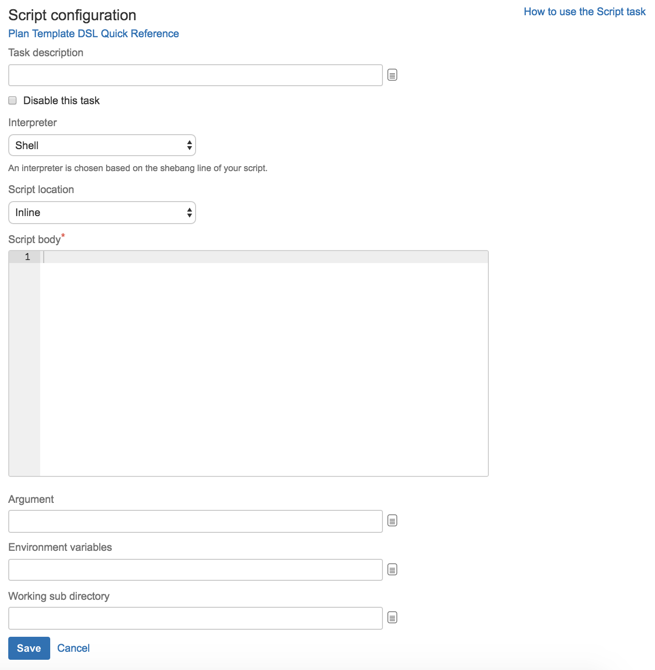The image size is (655, 670).
Task: Click the Cancel link
Action: click(x=73, y=648)
